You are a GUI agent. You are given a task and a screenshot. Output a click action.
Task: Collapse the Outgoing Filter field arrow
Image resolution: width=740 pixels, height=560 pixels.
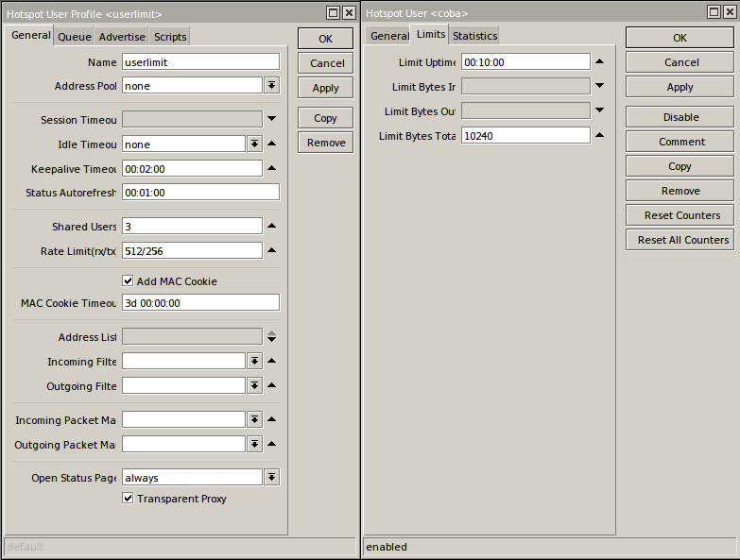point(272,385)
